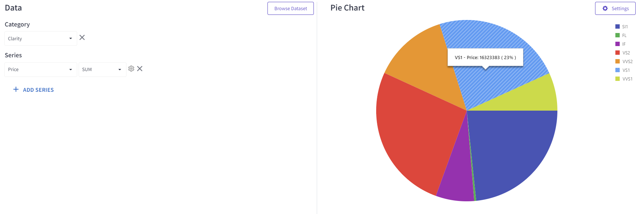The width and height of the screenshot is (644, 214).
Task: Click the plus icon beside Add Series
Action: (x=16, y=89)
